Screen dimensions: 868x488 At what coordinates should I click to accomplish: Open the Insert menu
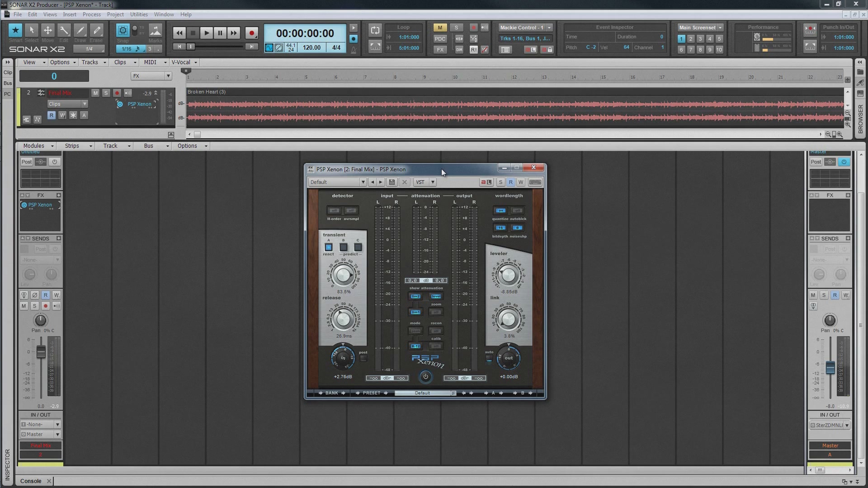pos(70,14)
